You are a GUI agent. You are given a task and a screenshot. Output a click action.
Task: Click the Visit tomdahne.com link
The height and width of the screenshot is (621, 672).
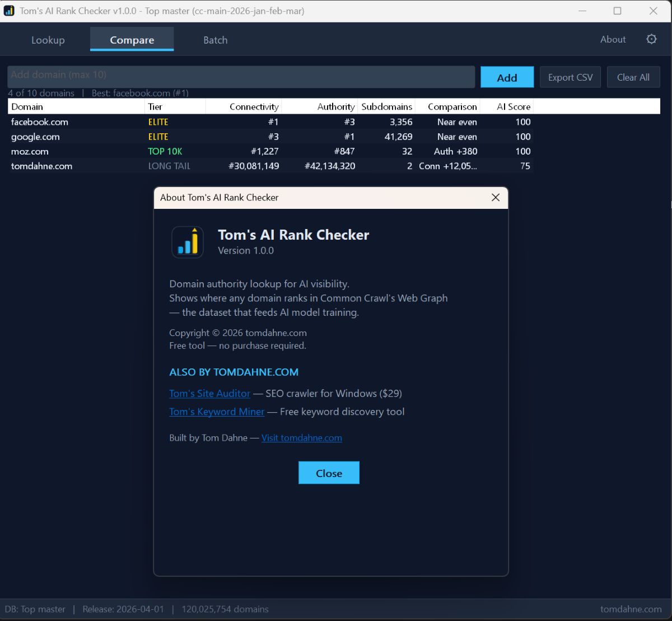[x=301, y=438]
